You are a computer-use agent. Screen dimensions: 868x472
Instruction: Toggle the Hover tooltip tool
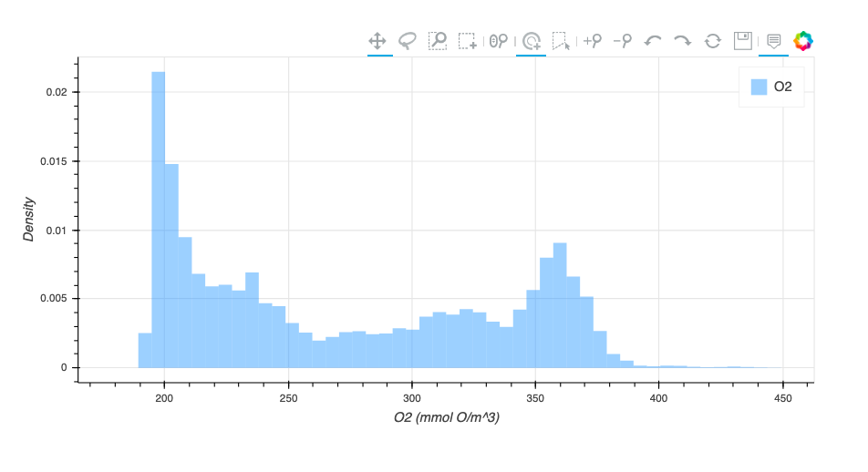(774, 41)
